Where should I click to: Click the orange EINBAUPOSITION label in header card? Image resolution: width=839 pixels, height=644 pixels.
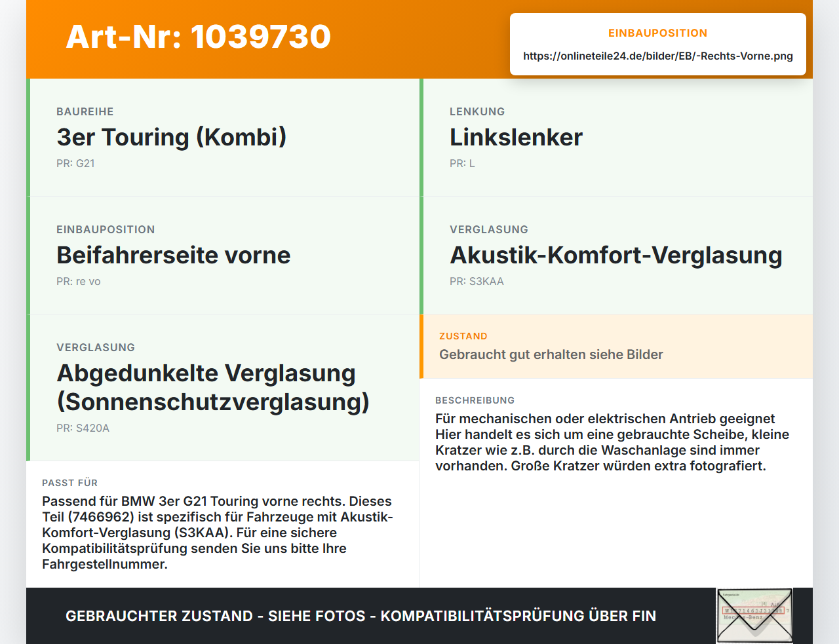(x=658, y=33)
